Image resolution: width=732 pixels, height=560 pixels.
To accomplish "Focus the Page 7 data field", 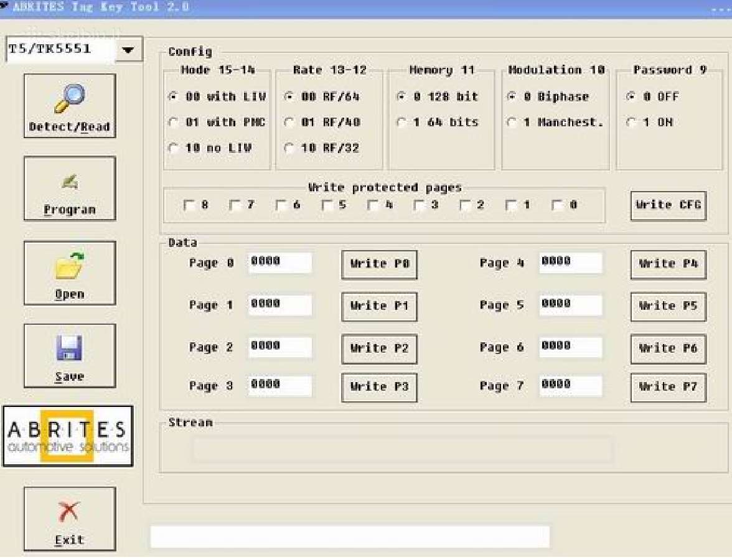I will (570, 386).
